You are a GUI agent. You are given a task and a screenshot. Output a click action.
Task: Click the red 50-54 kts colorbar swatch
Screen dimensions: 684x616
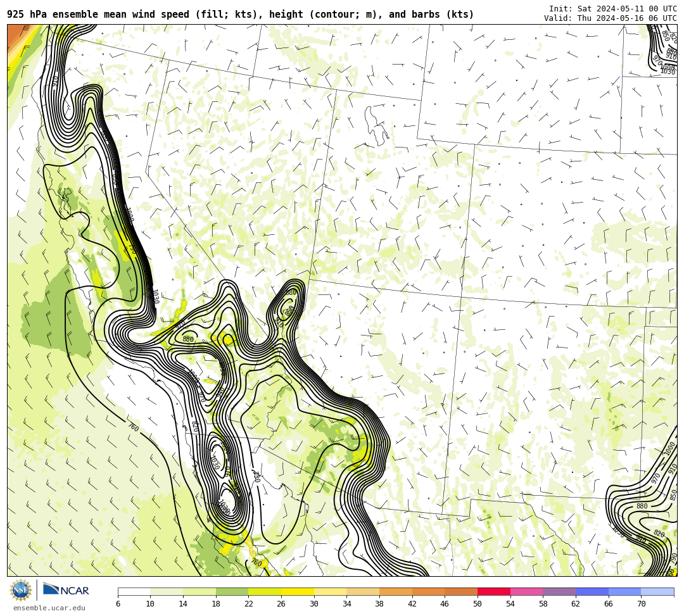[494, 591]
